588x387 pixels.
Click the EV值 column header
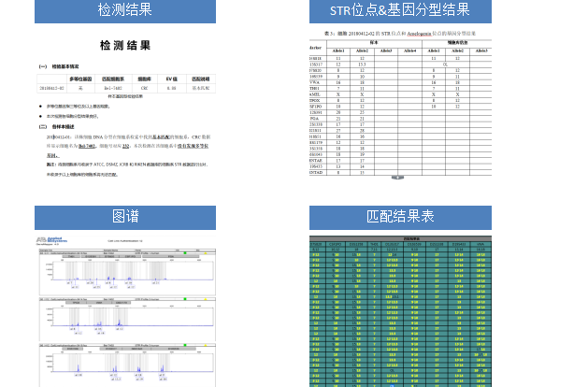click(x=171, y=79)
